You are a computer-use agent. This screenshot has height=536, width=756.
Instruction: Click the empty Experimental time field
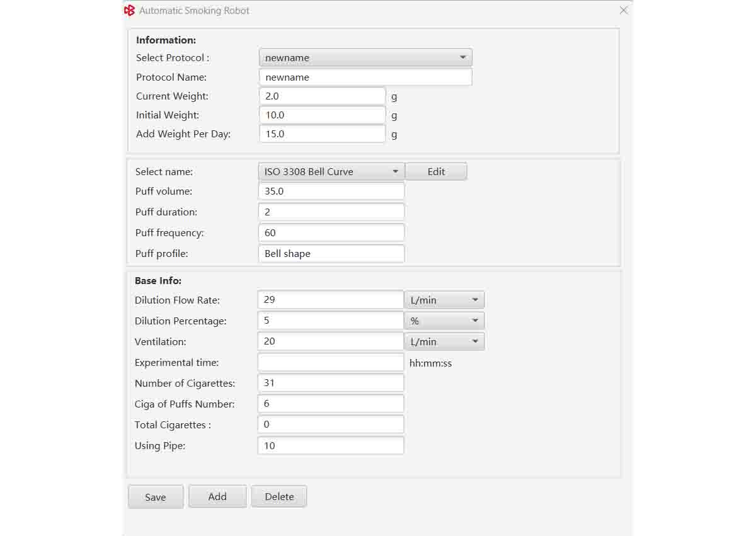point(331,363)
